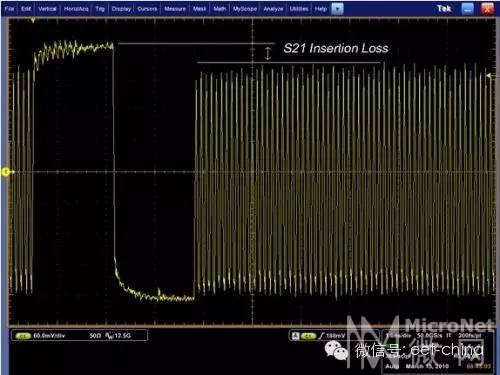Open the File menu
The height and width of the screenshot is (375, 500).
(x=9, y=9)
